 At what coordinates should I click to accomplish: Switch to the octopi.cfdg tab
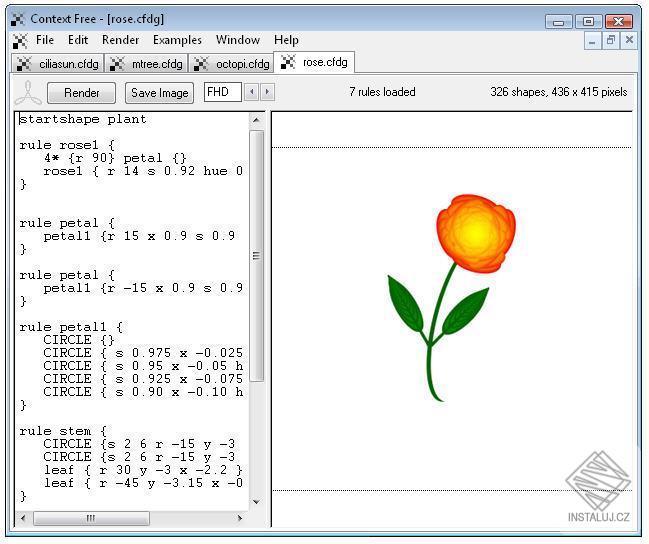click(x=231, y=64)
